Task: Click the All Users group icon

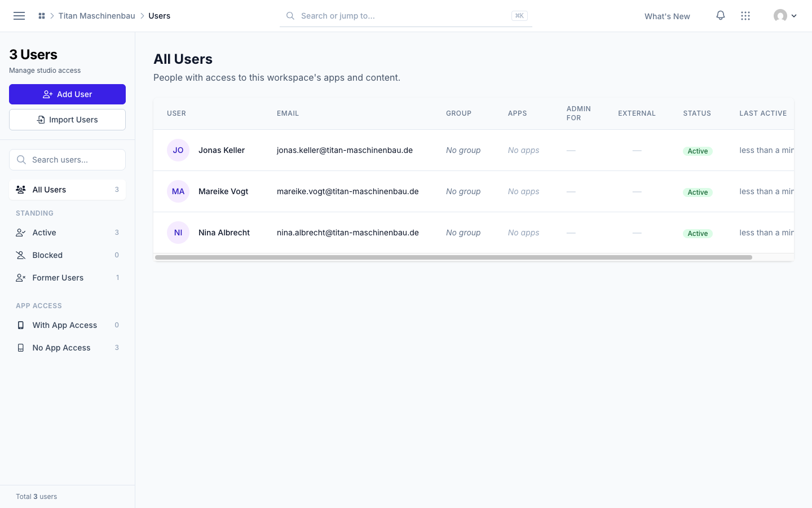Action: [x=21, y=190]
